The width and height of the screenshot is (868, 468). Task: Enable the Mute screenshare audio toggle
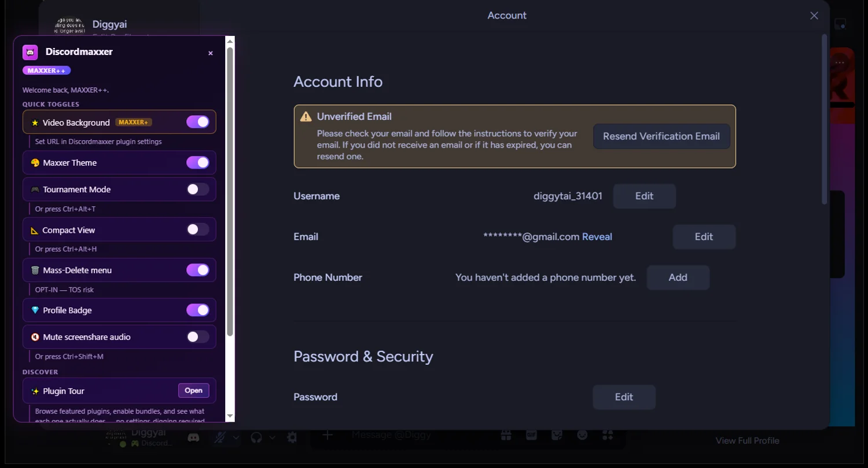point(198,337)
